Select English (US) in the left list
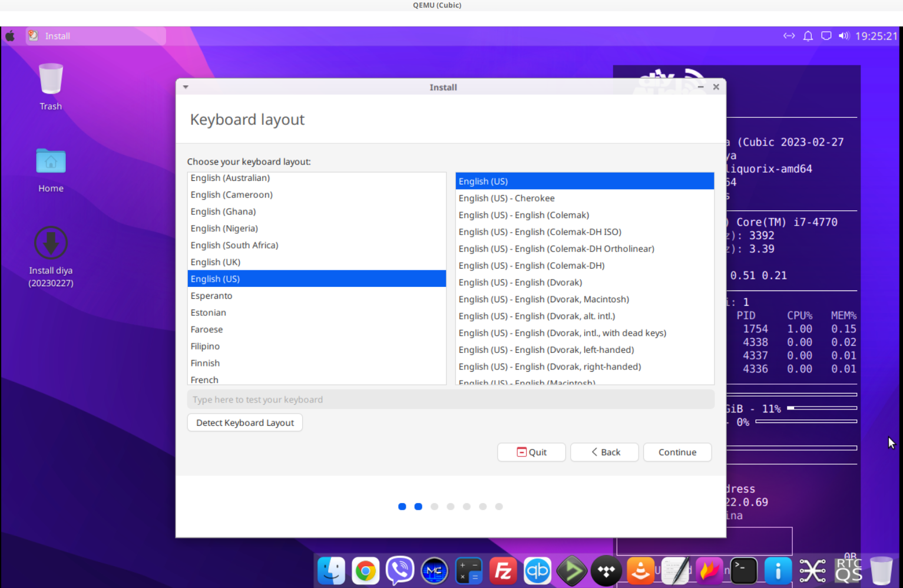The image size is (903, 588). tap(317, 279)
